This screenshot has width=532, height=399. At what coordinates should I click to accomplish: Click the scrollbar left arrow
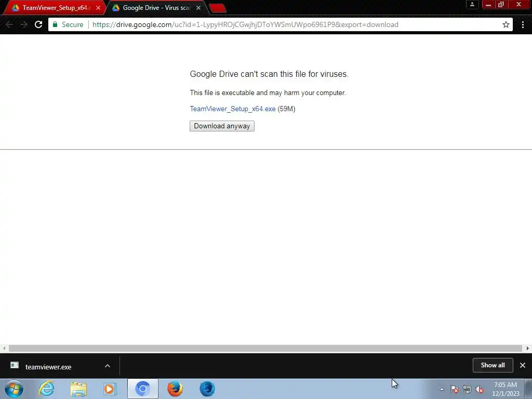coord(4,348)
